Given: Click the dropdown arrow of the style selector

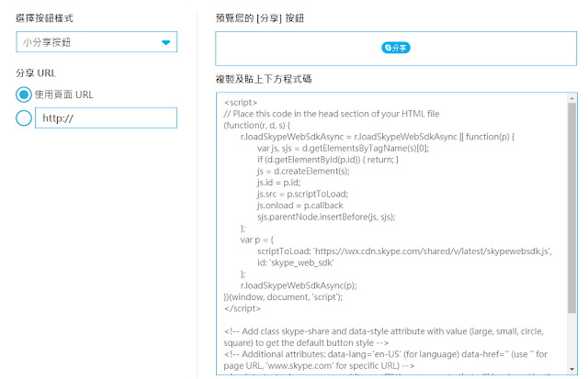Looking at the screenshot, I should tap(165, 42).
